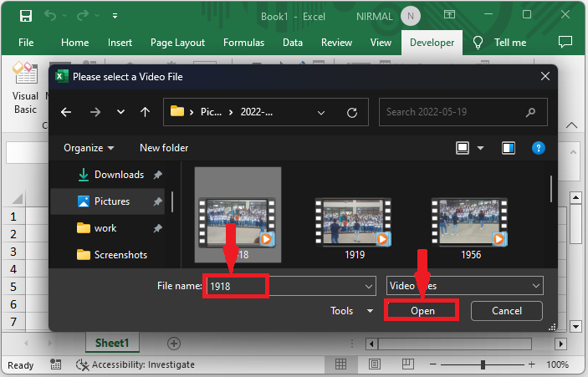Open the Formulas tab
This screenshot has height=377, width=588.
243,43
